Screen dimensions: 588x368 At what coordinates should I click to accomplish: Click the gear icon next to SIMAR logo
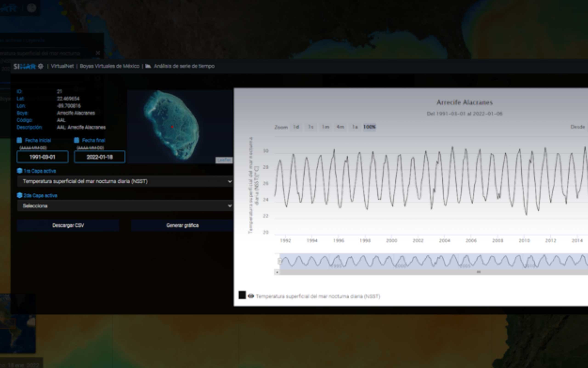[41, 66]
